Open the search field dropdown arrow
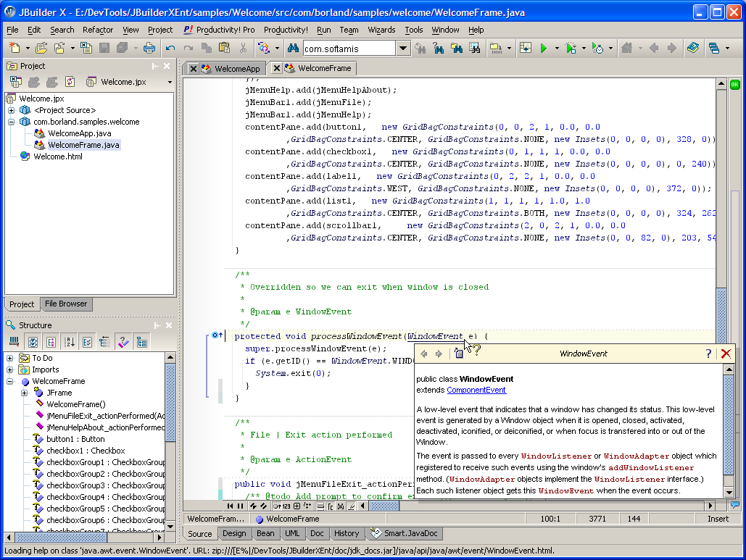This screenshot has width=746, height=560. tap(403, 48)
